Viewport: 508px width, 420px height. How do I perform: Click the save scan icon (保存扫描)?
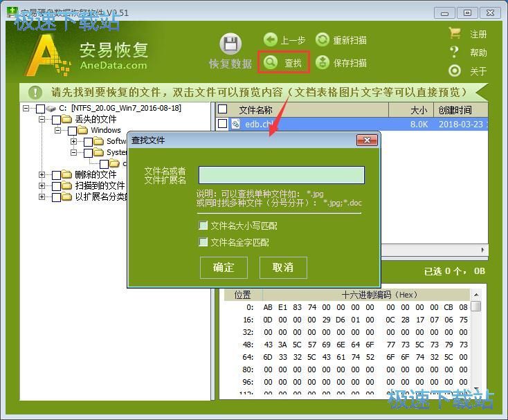[x=323, y=62]
